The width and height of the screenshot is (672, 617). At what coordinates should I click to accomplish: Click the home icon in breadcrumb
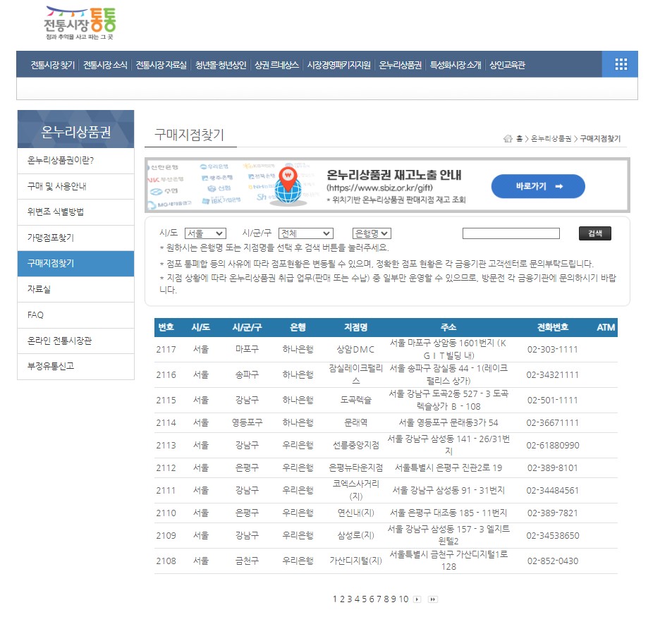pos(508,138)
